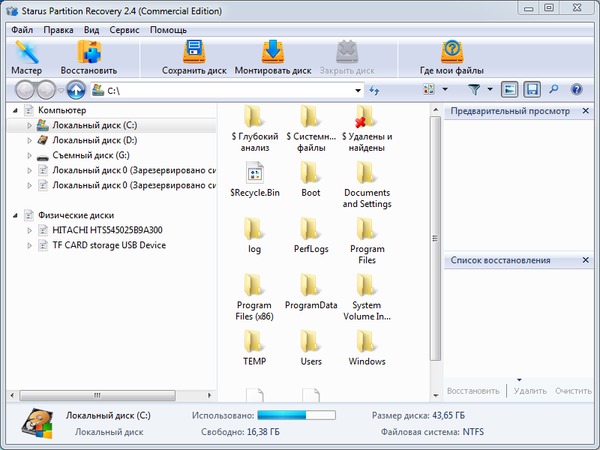This screenshot has height=450, width=600.
Task: Click the filter funnel icon
Action: click(x=474, y=90)
